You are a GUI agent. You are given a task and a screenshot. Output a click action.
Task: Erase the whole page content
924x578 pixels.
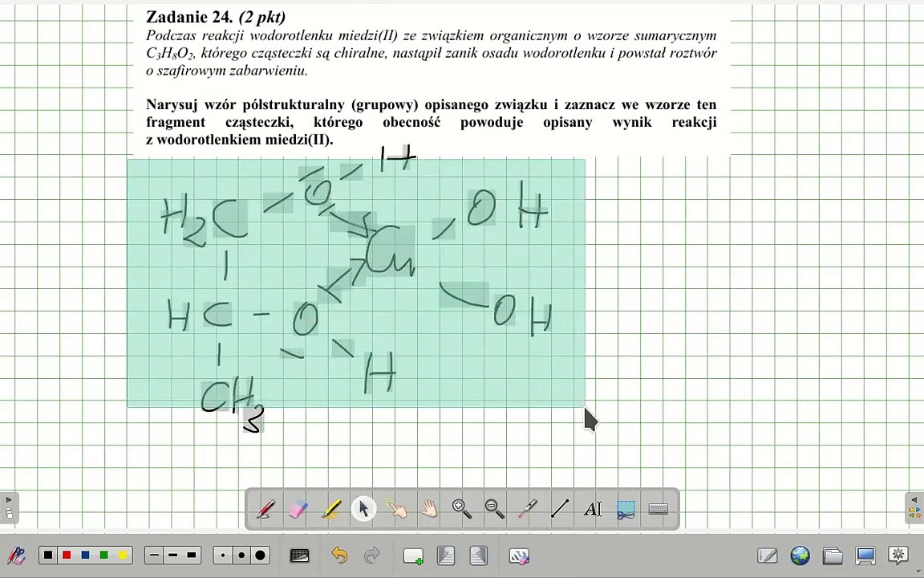(x=519, y=556)
